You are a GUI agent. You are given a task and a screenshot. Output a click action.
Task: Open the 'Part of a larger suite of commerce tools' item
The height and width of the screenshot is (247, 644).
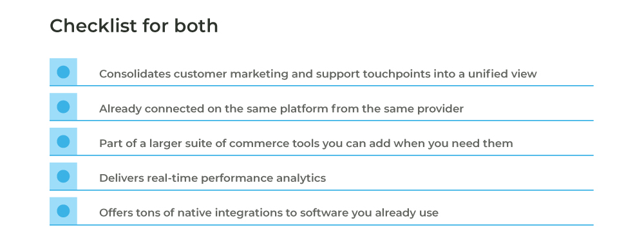tap(306, 143)
